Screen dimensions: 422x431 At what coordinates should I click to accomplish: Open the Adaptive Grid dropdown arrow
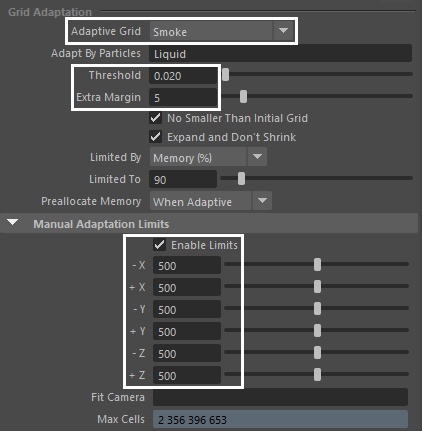[283, 31]
